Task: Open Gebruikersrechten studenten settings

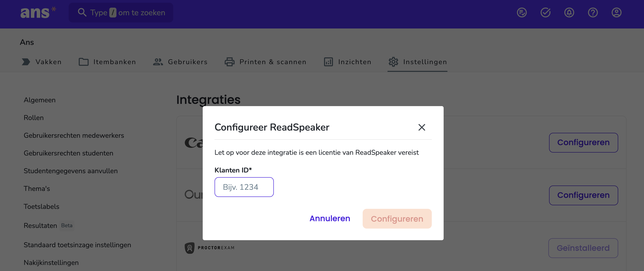Action: [x=68, y=153]
